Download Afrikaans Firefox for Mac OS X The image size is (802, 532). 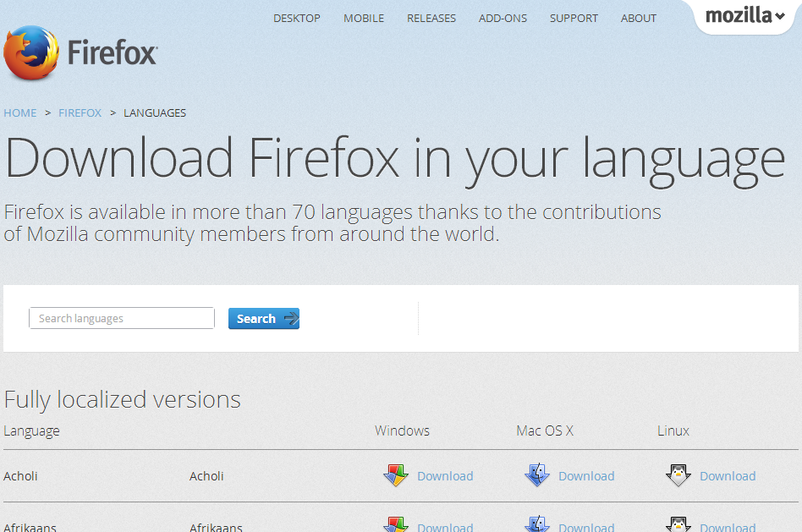click(586, 527)
